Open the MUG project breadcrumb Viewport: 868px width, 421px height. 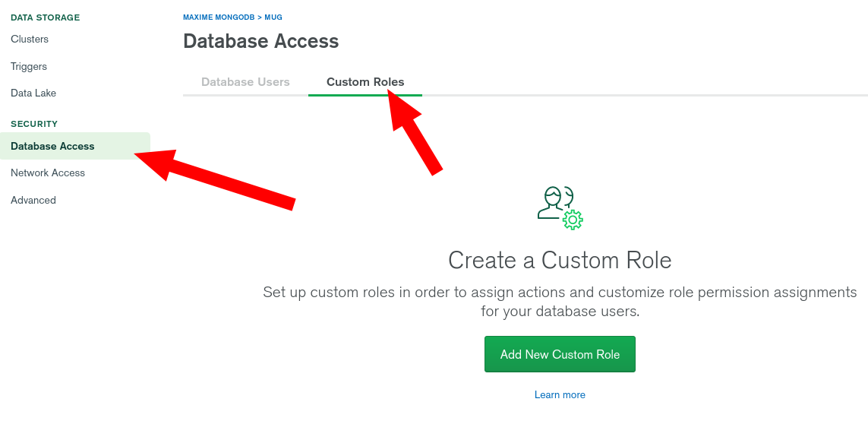[x=273, y=17]
